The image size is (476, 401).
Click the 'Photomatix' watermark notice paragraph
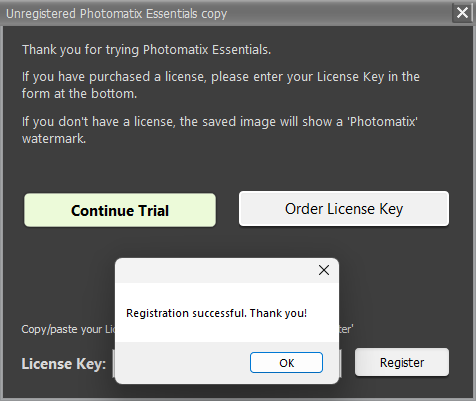(x=220, y=130)
